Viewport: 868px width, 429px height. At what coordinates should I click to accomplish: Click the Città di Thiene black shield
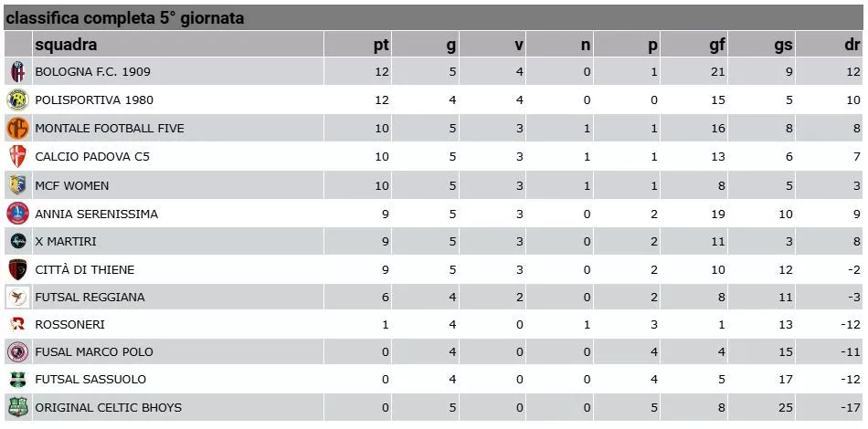17,269
